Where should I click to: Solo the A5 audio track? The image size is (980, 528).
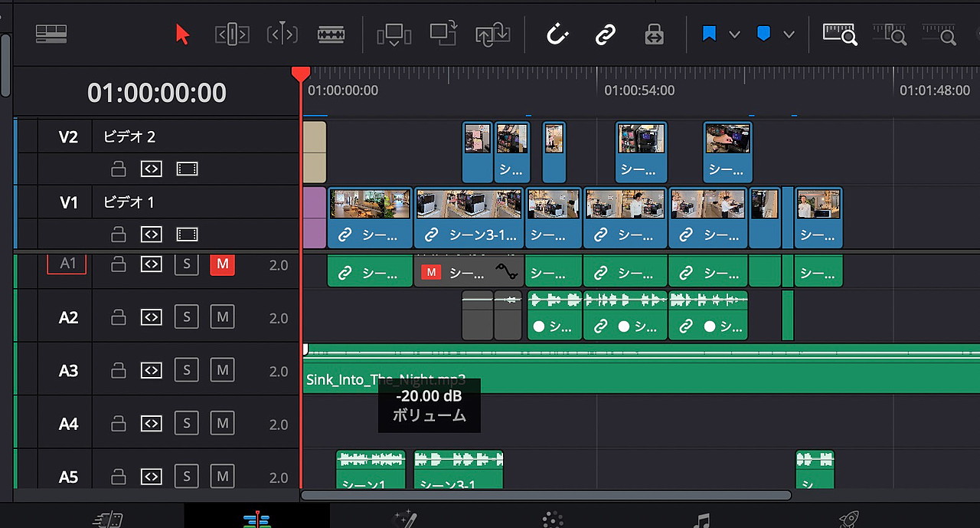[186, 477]
